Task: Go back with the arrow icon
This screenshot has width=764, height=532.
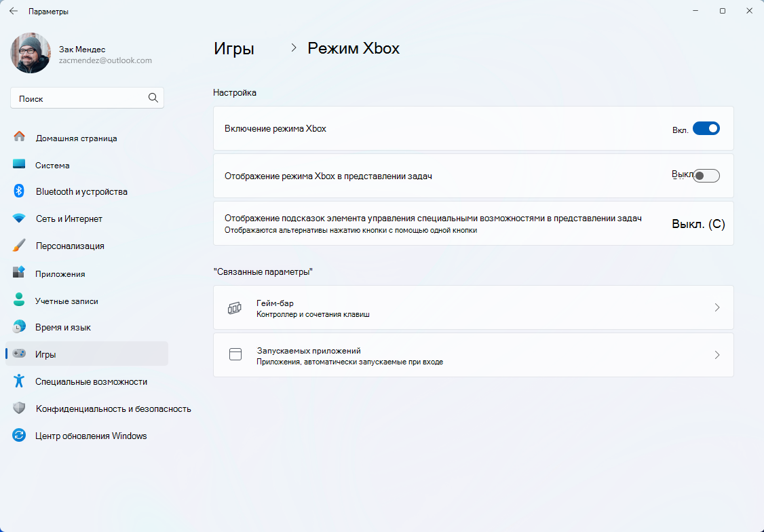Action: [x=13, y=11]
